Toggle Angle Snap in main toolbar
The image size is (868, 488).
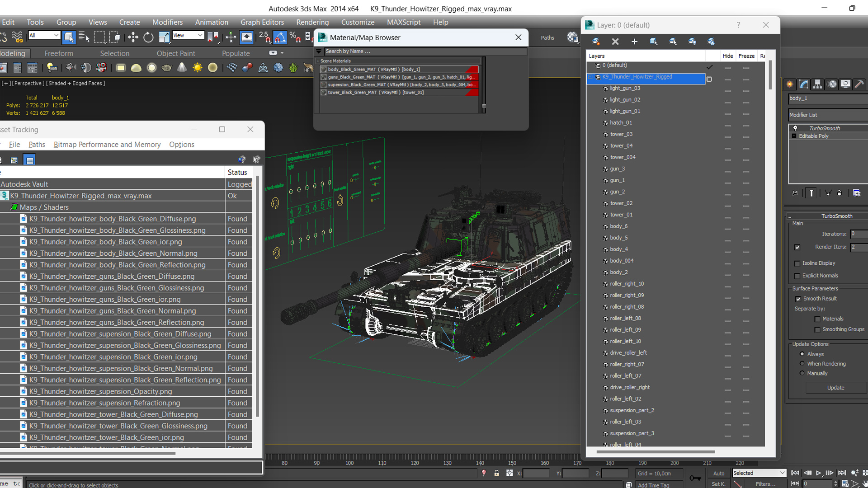(x=280, y=38)
